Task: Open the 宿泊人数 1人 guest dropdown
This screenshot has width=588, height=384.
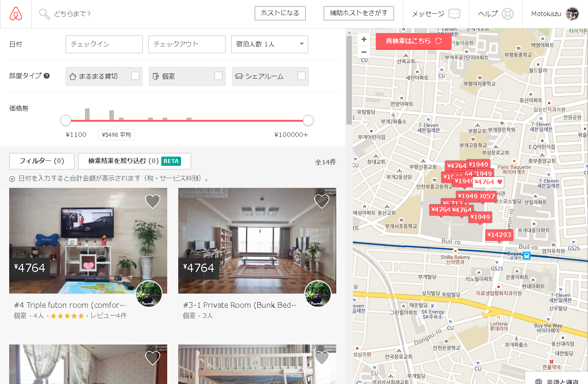Action: coord(270,44)
